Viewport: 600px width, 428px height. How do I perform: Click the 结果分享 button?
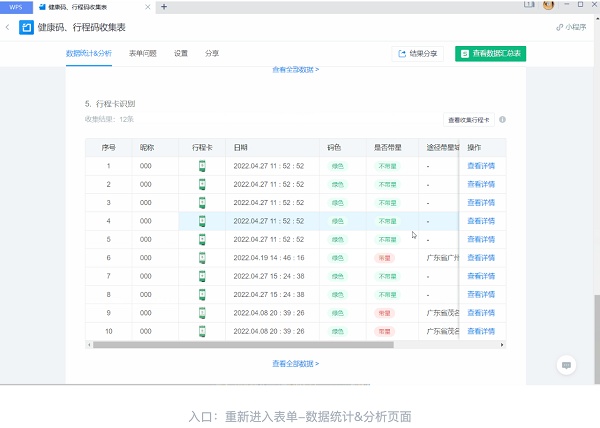click(x=417, y=54)
